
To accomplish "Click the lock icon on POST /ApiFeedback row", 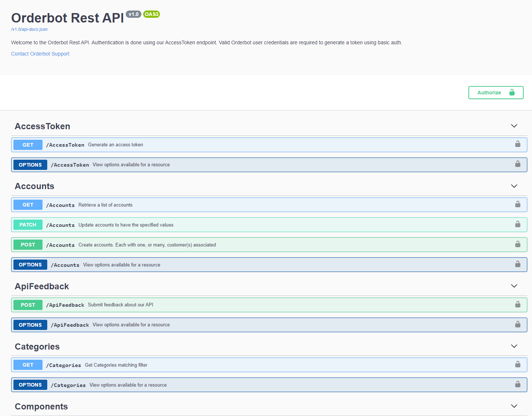I will point(517,305).
